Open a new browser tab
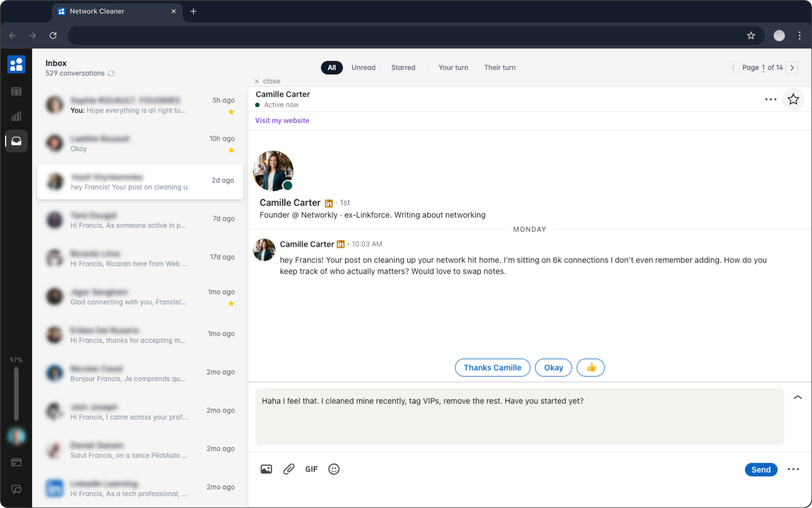 click(x=193, y=11)
